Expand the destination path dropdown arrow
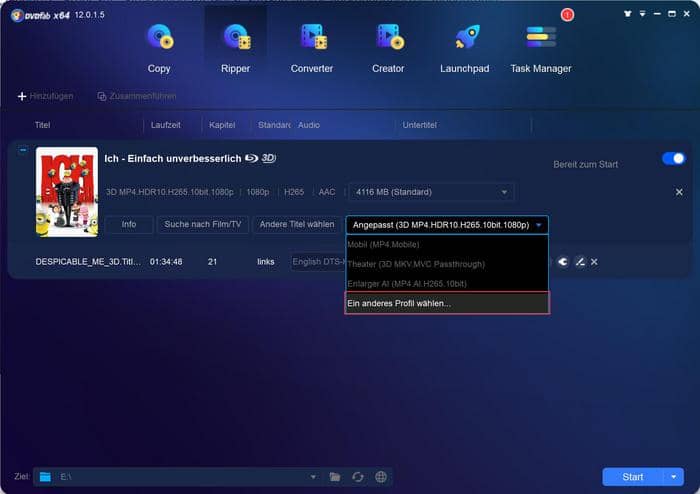This screenshot has width=700, height=494. (x=313, y=477)
